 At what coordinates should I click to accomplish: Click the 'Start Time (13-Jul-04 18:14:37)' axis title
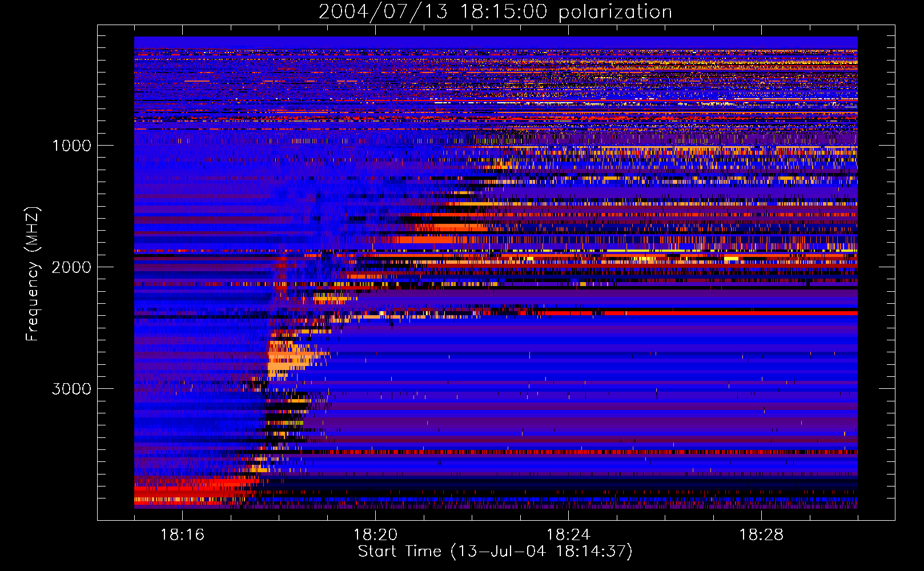tap(495, 552)
